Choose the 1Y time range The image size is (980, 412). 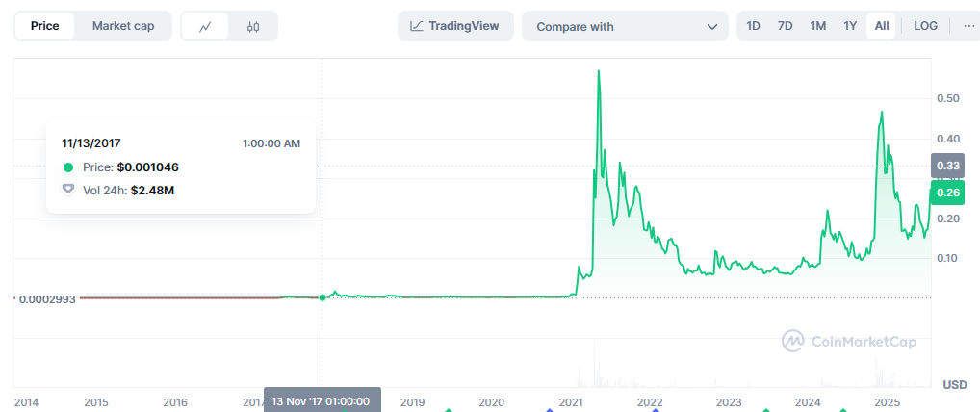[850, 26]
